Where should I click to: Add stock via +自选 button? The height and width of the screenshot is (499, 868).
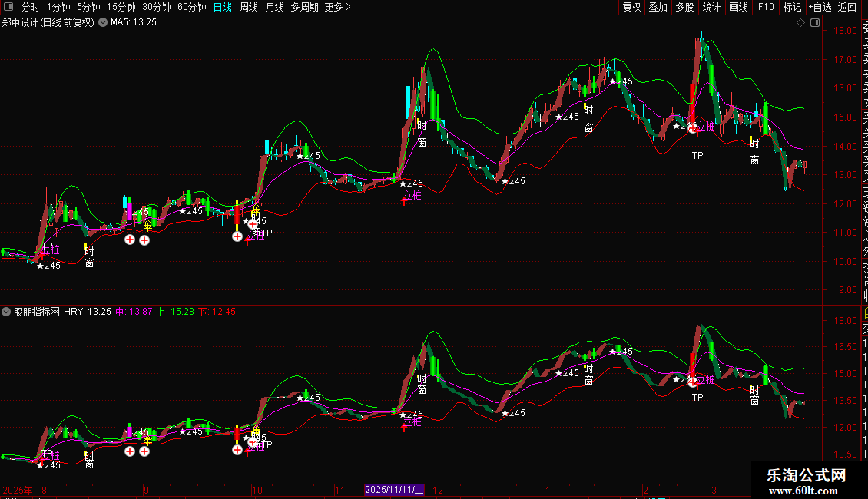point(820,7)
